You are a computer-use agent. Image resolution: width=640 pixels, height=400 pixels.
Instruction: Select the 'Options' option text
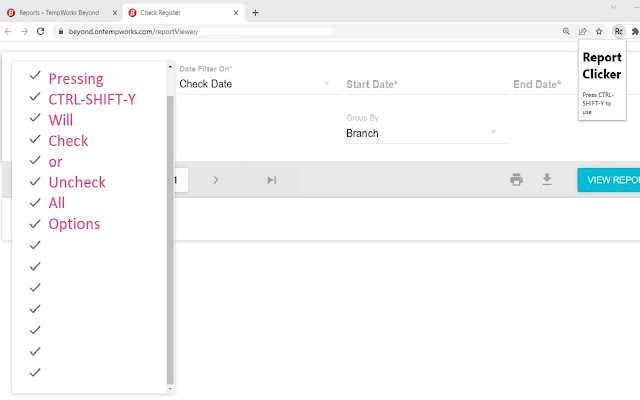(74, 224)
